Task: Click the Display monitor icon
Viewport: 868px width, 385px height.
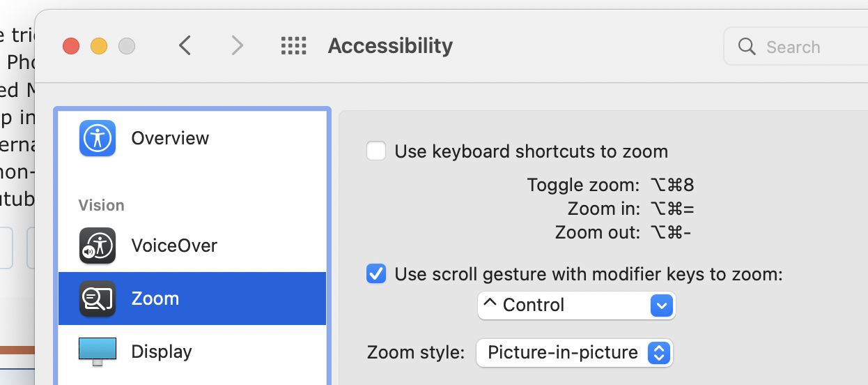Action: (x=97, y=352)
